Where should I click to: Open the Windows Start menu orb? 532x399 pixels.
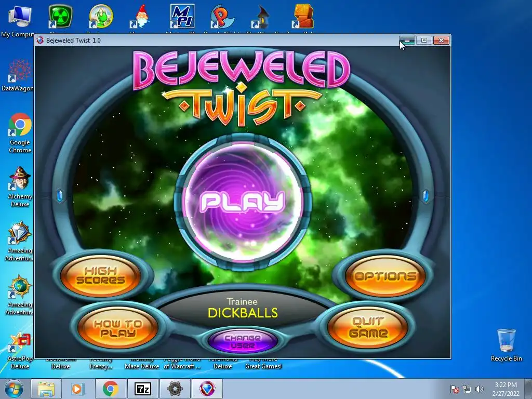(x=14, y=389)
